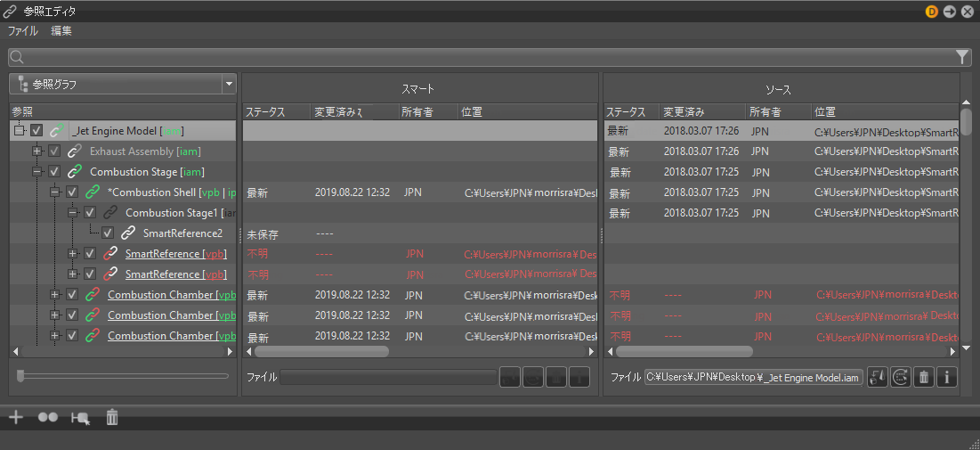Screen dimensions: 980x450
Task: Click the Combustion Stage [iam] label
Action: (x=147, y=171)
